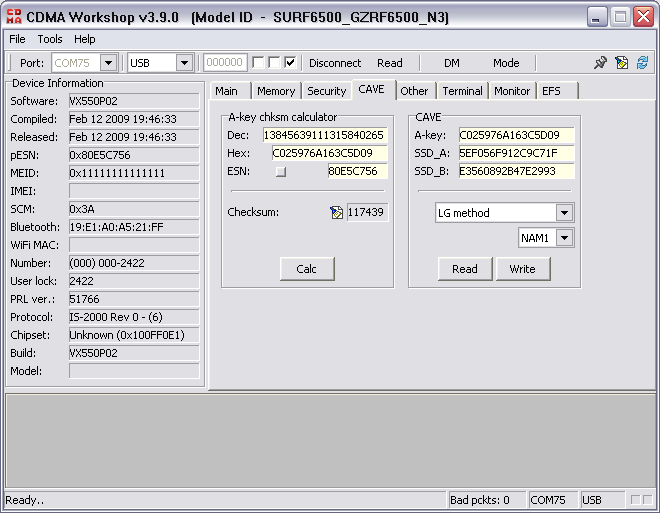660x513 pixels.
Task: Click the toolbar Read button
Action: point(390,63)
